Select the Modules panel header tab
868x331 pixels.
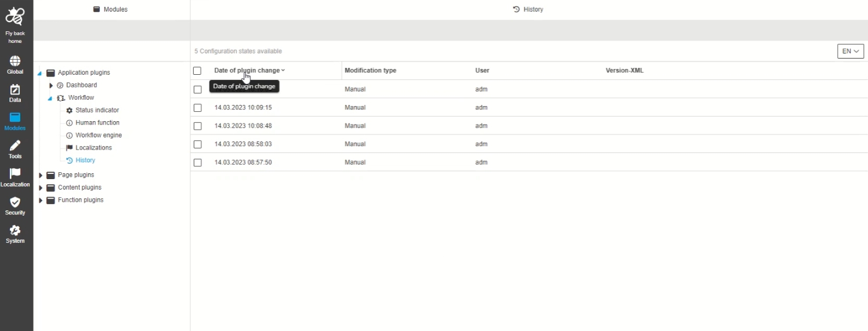[111, 9]
